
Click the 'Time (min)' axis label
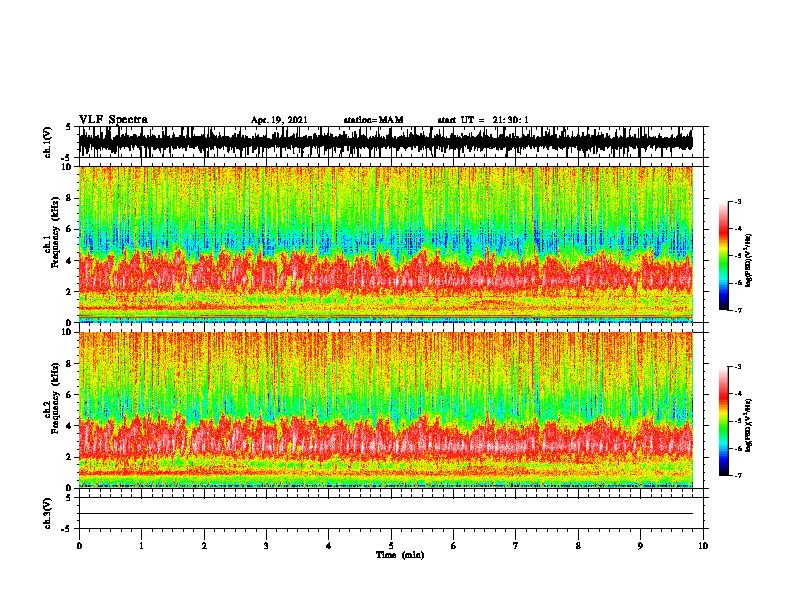[400, 555]
